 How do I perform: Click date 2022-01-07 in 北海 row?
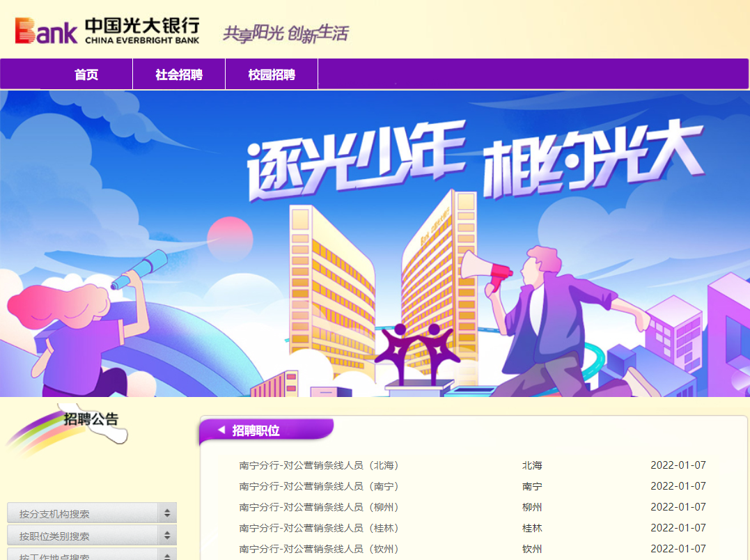678,465
